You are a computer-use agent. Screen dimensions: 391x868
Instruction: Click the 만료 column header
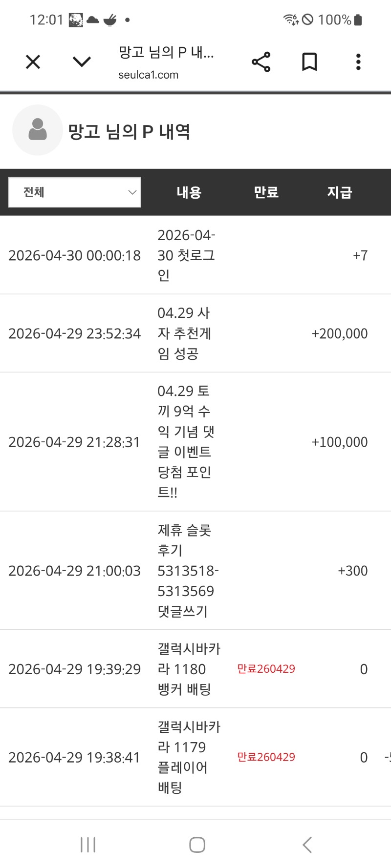(x=266, y=192)
